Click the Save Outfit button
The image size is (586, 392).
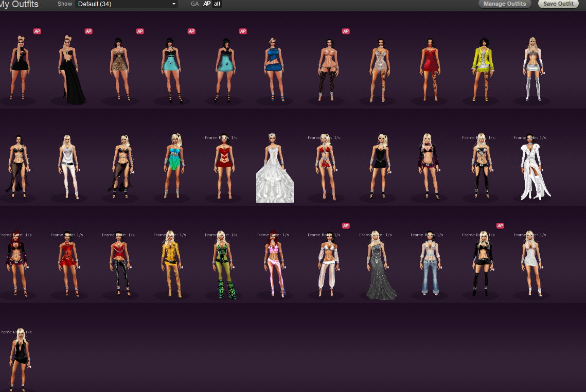click(558, 4)
